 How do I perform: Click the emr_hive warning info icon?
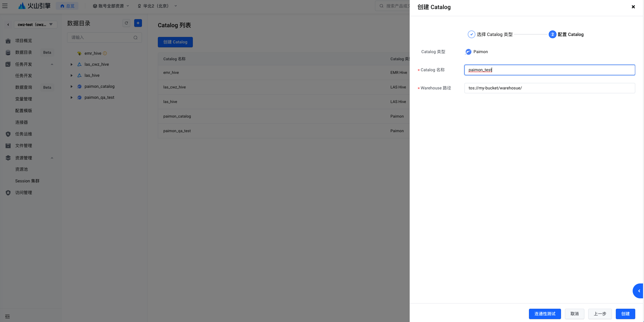105,53
